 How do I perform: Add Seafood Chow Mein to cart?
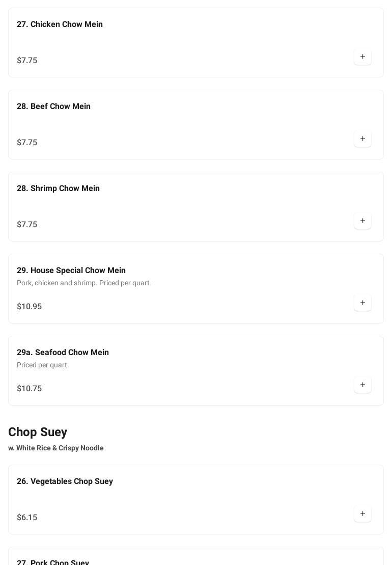pyautogui.click(x=362, y=385)
